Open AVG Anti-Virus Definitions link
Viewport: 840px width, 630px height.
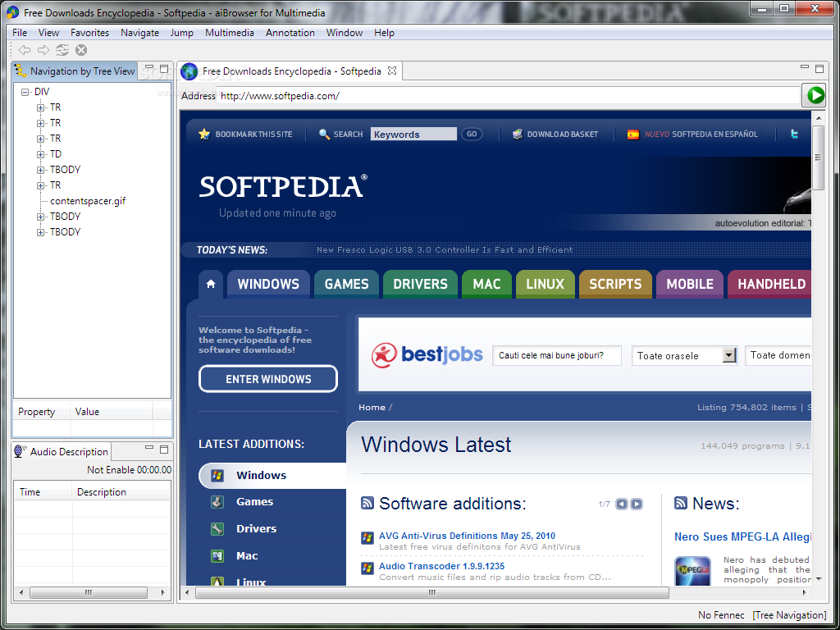click(x=467, y=536)
